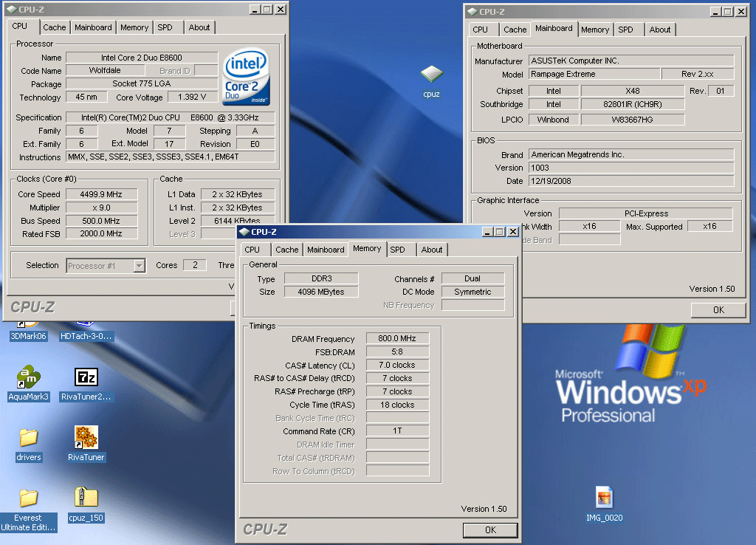Open the drivers folder icon
The width and height of the screenshot is (756, 545).
29,439
